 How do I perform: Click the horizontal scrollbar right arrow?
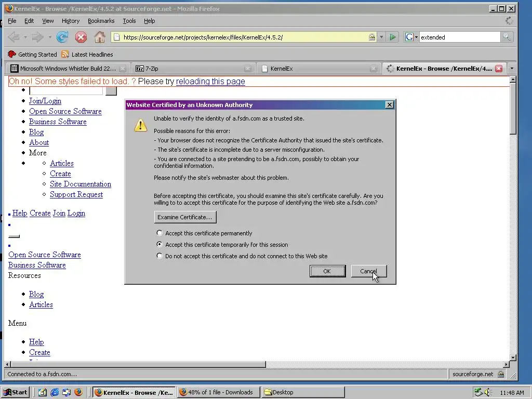(506, 364)
